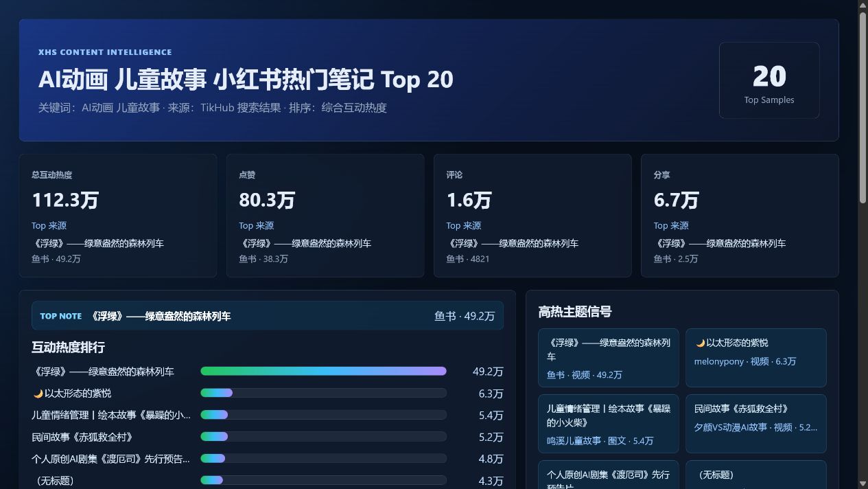Click the moon emoji icon in ranking list
Image resolution: width=868 pixels, height=489 pixels.
click(38, 394)
